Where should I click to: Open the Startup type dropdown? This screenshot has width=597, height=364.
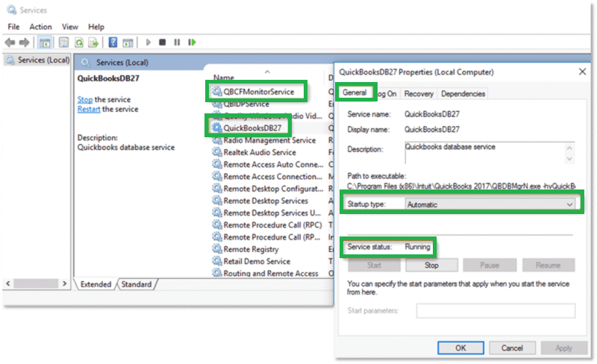pos(490,204)
